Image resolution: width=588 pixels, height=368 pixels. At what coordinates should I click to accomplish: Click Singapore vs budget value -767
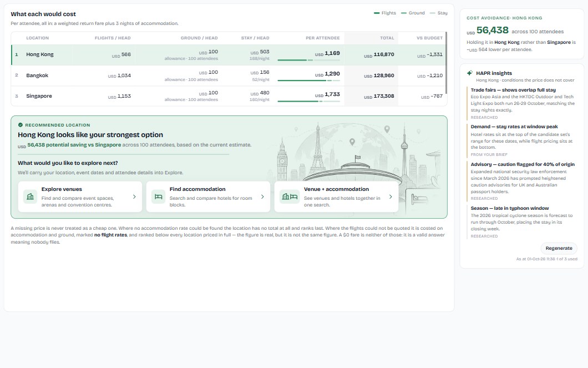coord(432,97)
